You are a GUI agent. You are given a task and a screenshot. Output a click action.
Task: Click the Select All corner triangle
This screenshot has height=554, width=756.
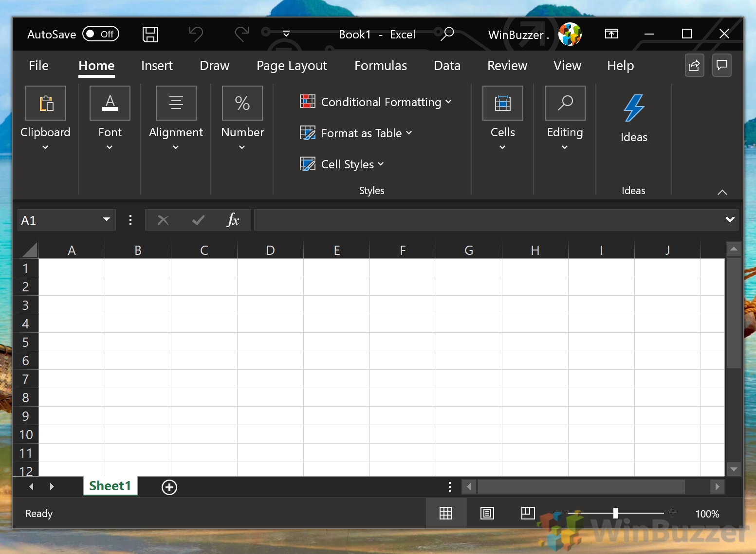click(30, 250)
